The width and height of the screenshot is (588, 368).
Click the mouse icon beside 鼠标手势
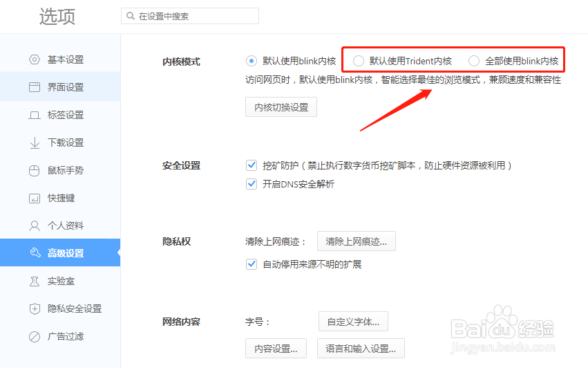point(35,170)
